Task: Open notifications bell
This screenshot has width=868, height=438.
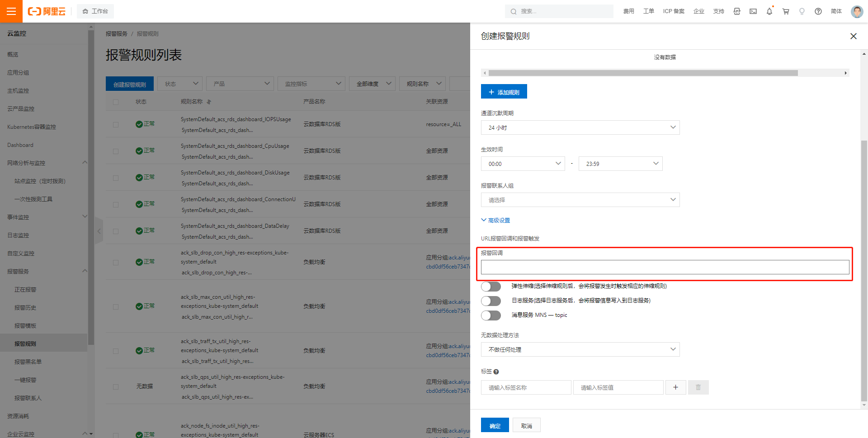Action: tap(769, 11)
